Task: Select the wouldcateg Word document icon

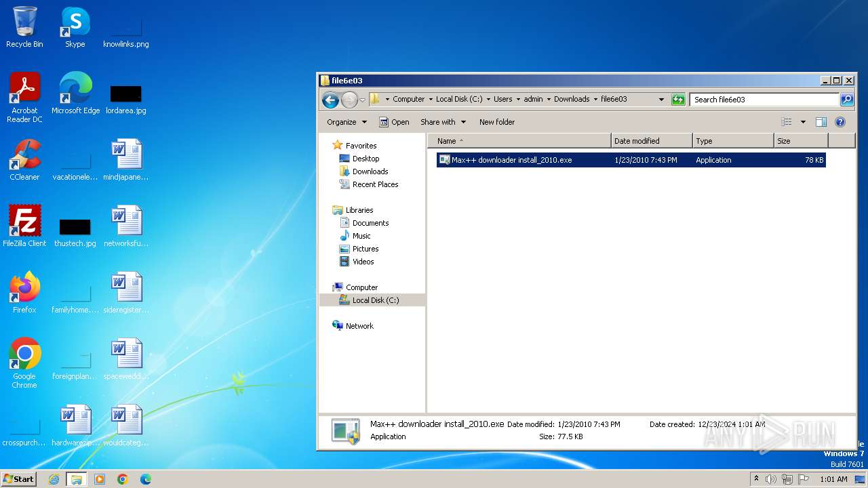Action: [126, 425]
